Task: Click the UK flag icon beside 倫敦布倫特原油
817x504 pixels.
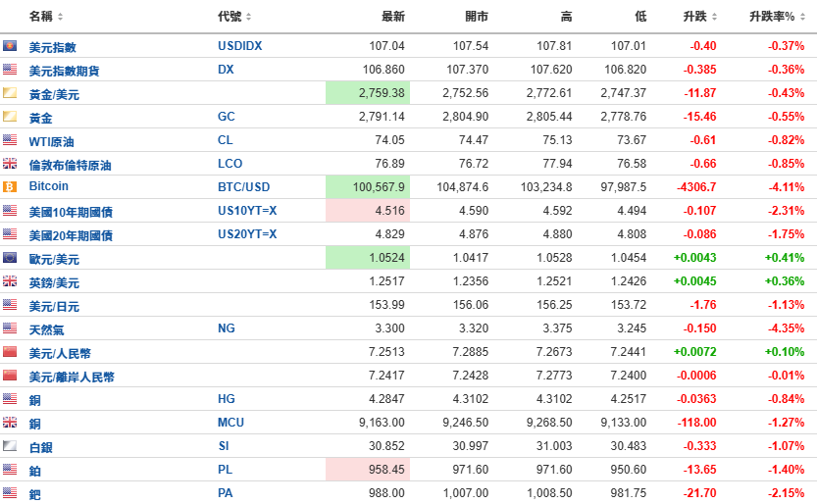Action: [10, 164]
